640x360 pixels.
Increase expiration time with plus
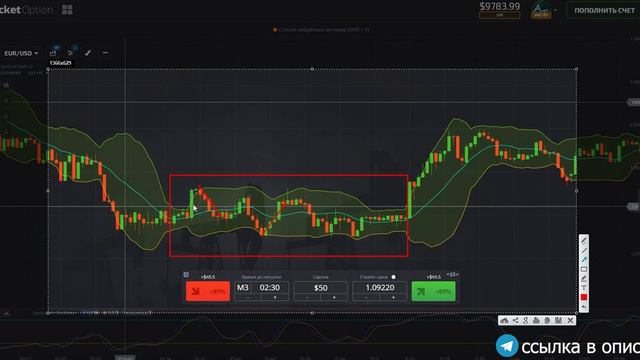[275, 298]
